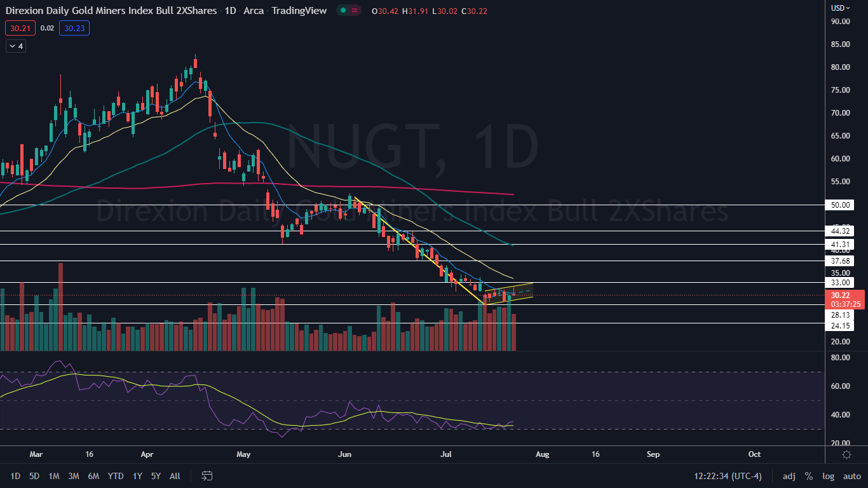Select the 3M time range
This screenshot has height=488, width=868.
tap(74, 476)
